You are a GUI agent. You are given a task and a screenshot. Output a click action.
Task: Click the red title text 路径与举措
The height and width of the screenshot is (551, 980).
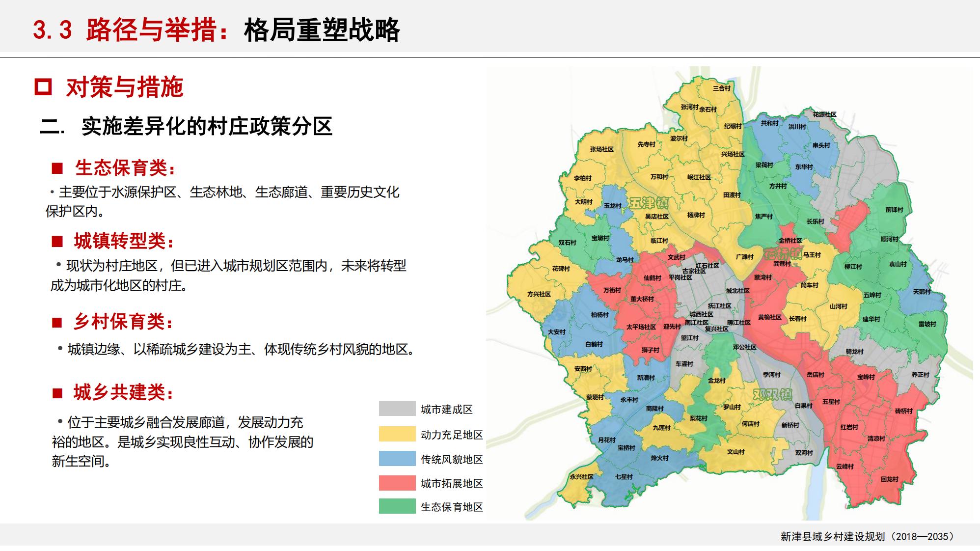click(151, 29)
